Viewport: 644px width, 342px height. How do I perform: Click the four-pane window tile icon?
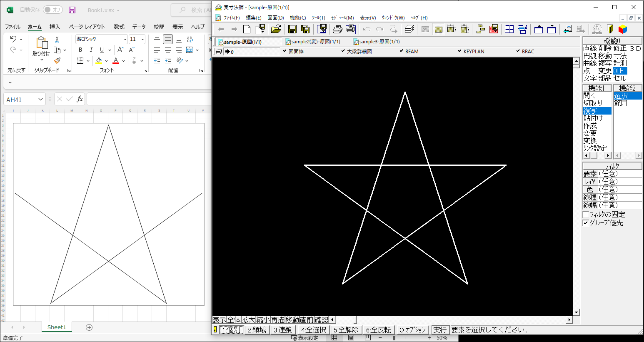tap(509, 29)
